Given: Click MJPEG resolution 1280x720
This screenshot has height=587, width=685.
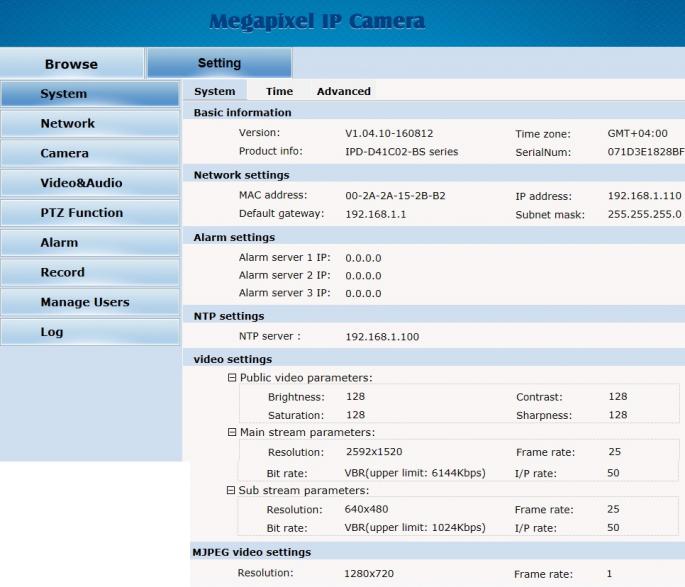Looking at the screenshot, I should (x=369, y=573).
